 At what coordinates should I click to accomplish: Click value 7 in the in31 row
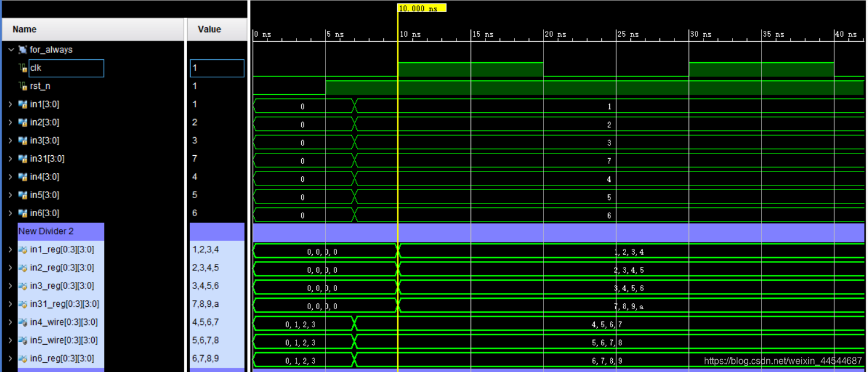[x=195, y=159]
